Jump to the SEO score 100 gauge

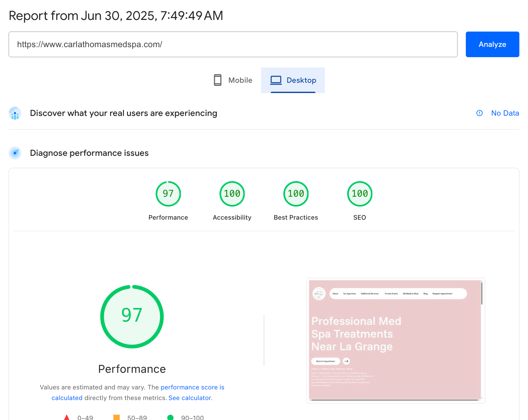point(360,194)
